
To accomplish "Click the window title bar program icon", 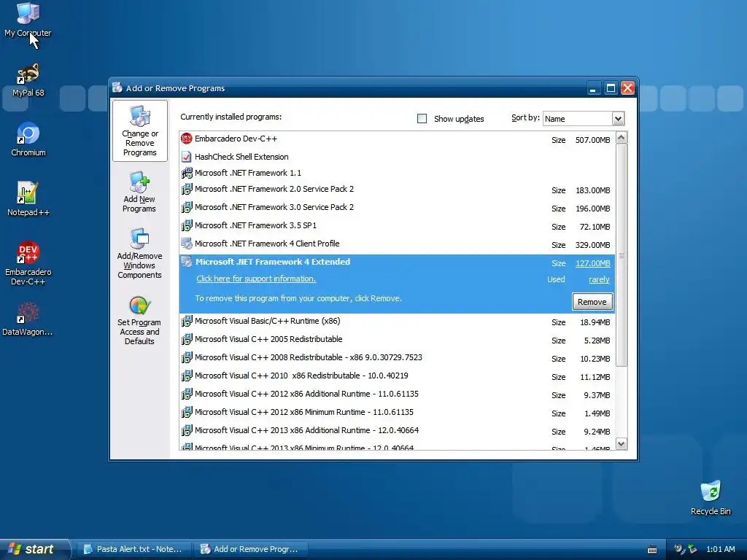I will [117, 87].
